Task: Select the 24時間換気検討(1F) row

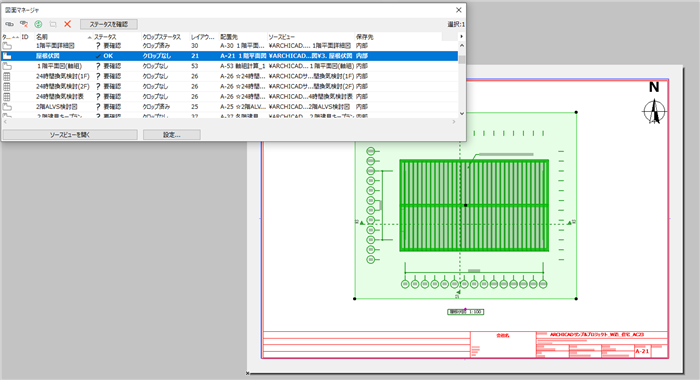Action: 230,76
